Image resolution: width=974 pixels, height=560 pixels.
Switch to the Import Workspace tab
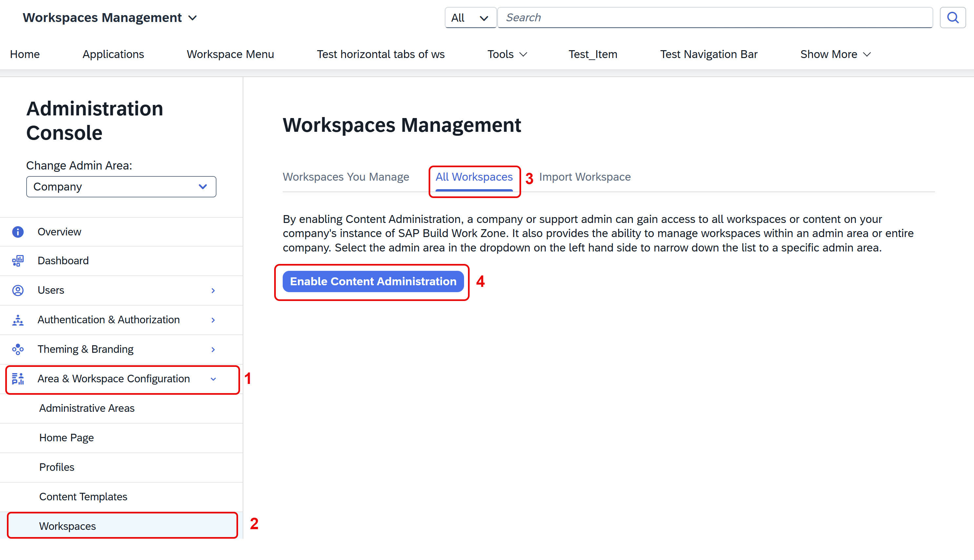585,177
